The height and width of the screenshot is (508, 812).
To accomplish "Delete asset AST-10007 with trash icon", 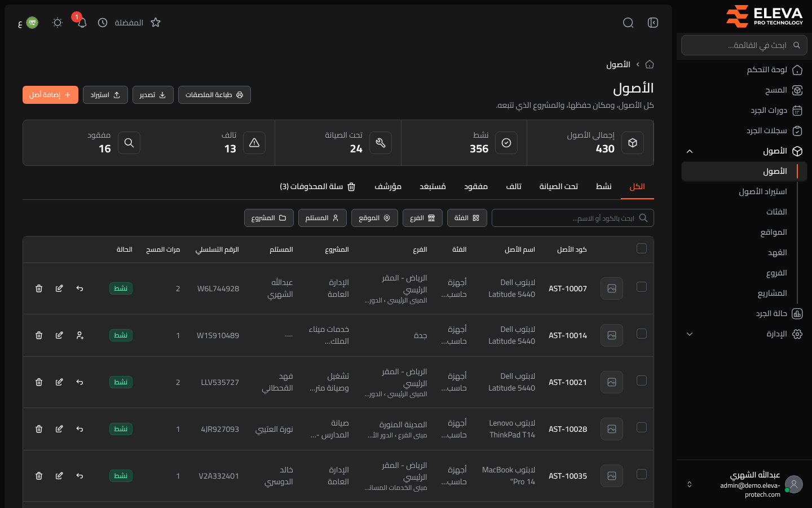I will click(39, 288).
